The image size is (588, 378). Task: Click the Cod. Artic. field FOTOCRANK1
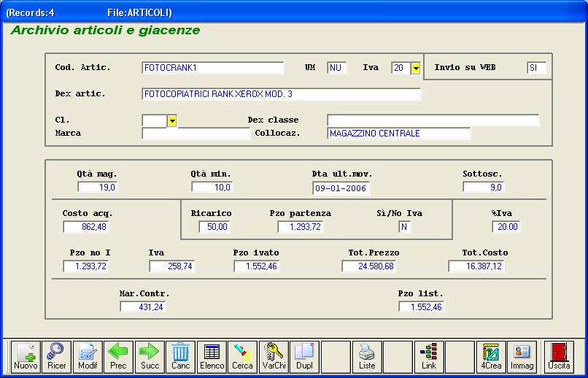pyautogui.click(x=213, y=68)
